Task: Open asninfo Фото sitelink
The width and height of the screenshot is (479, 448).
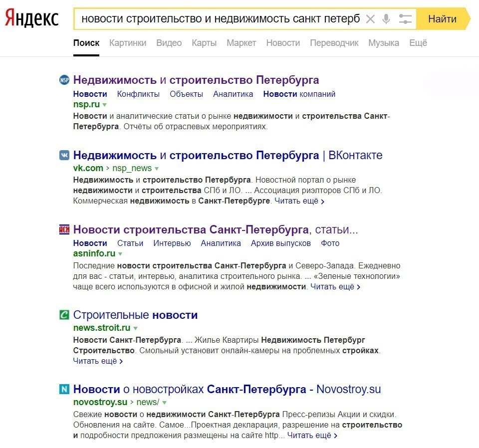Action: (x=330, y=243)
